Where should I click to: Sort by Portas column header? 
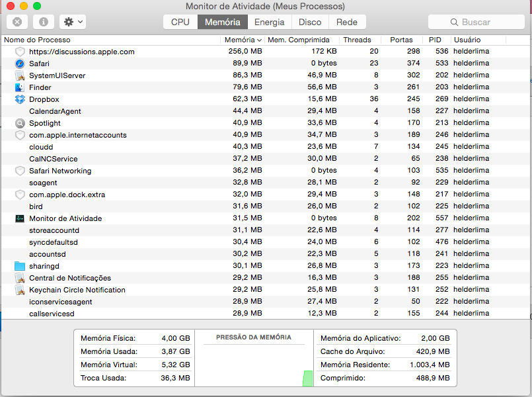tap(402, 40)
